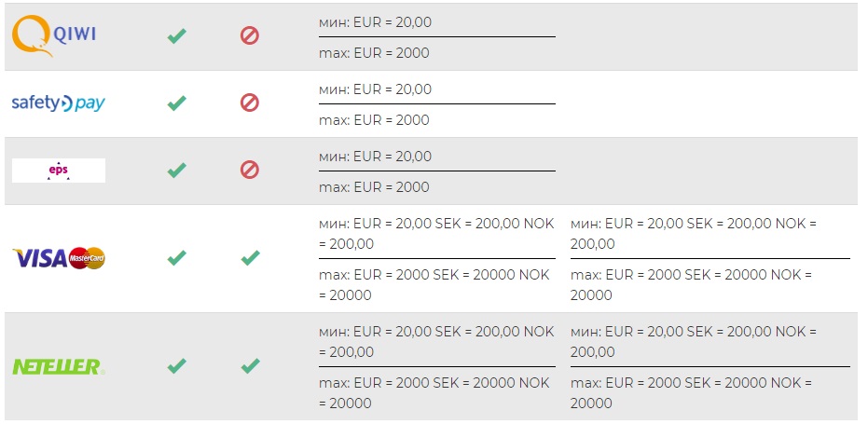Screen dimensions: 868x424
Task: Click SafetyPay max EUR 2000 text
Action: coord(374,120)
